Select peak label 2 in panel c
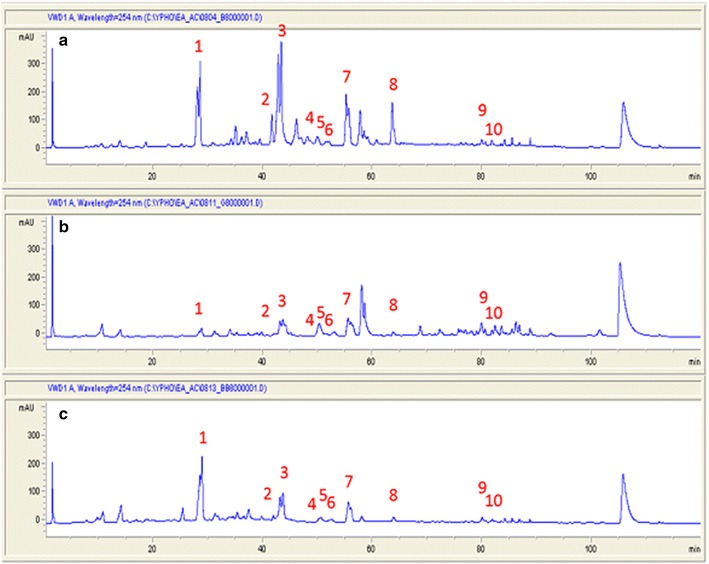709x564 pixels. click(267, 494)
